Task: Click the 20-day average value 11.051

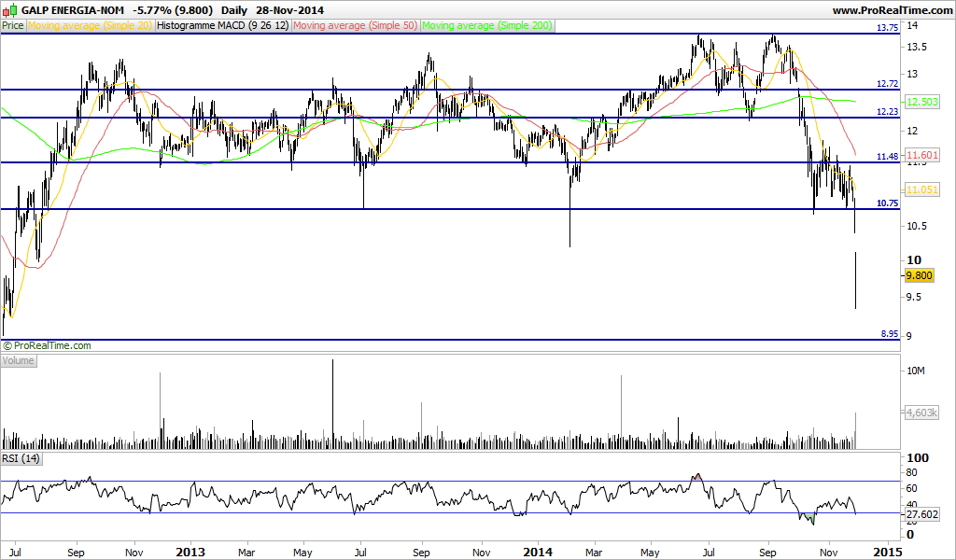Action: (921, 190)
